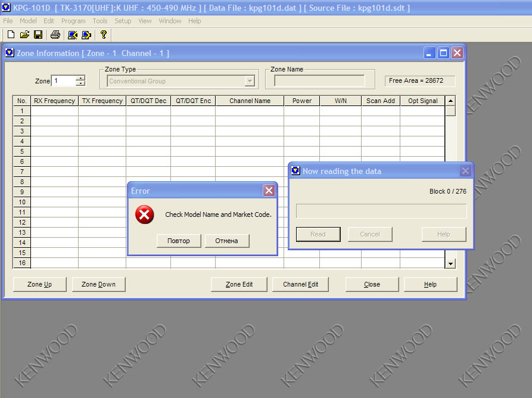532x398 pixels.
Task: Click the Scan Add column header
Action: pos(381,101)
